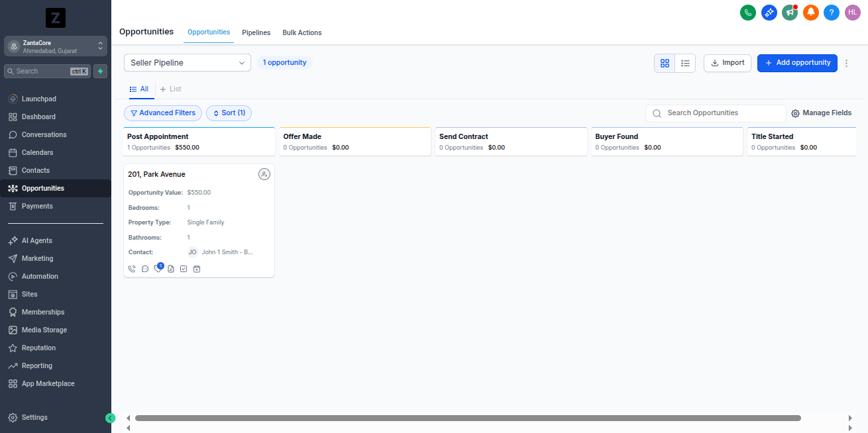868x433 pixels.
Task: Open the orange notifications bell icon
Action: [810, 12]
